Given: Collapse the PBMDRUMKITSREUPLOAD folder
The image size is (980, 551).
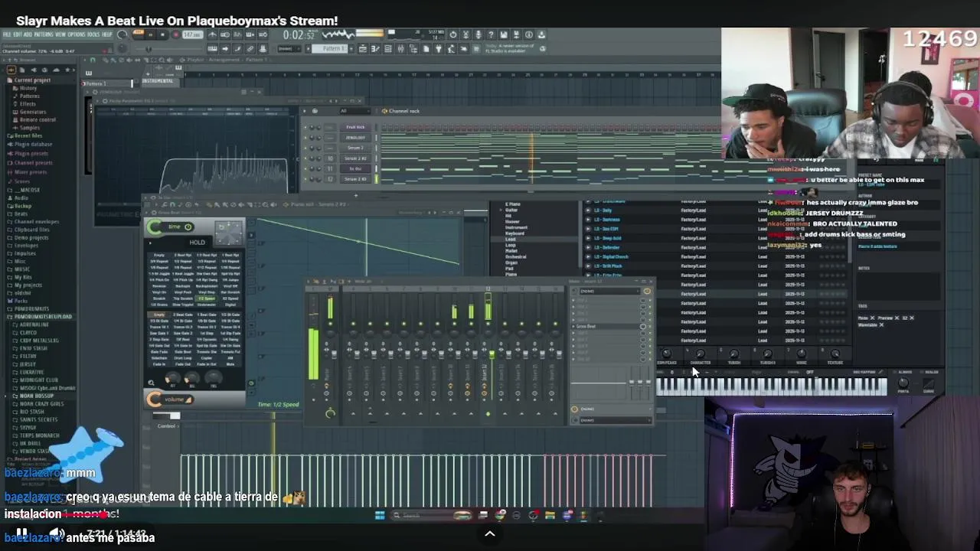Looking at the screenshot, I should click(x=43, y=317).
